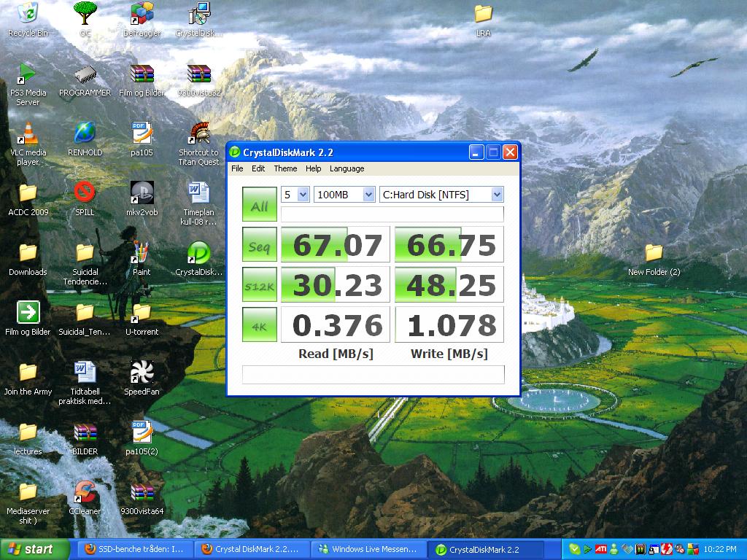Start the 4K random test button
Image resolution: width=747 pixels, height=560 pixels.
click(x=260, y=324)
